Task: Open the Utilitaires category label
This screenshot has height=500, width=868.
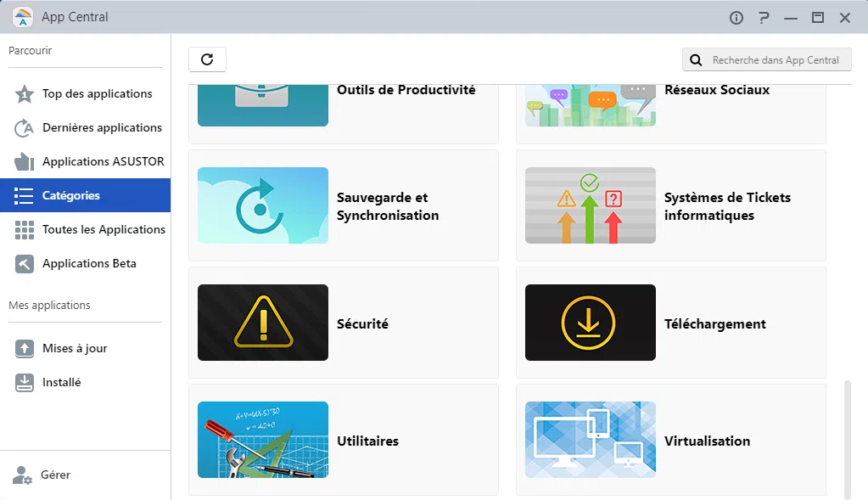Action: [367, 441]
